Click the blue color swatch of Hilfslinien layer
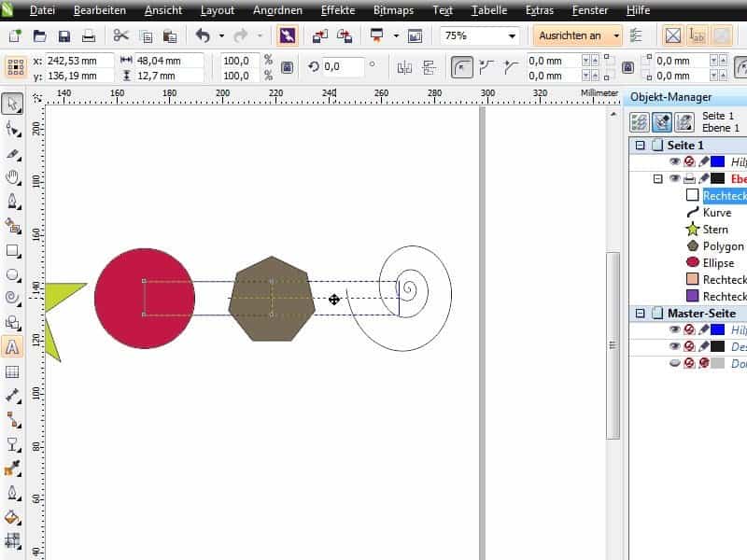Screen dimensions: 747x560 pyautogui.click(x=717, y=161)
